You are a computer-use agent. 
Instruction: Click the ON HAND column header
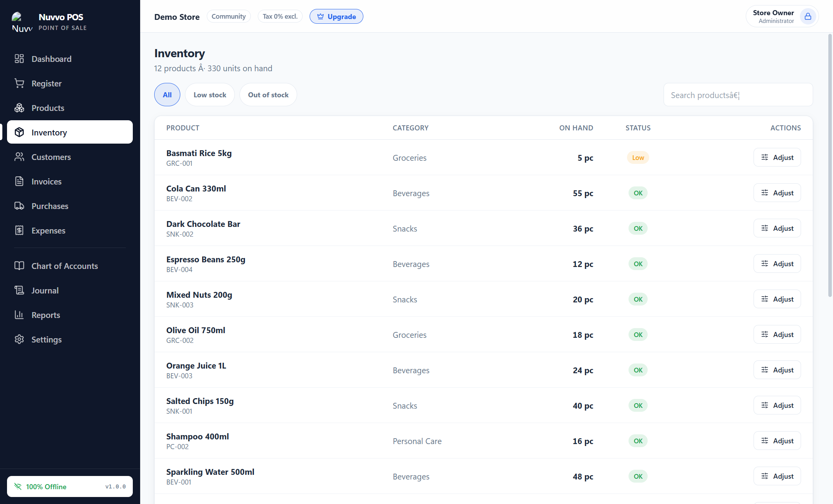[x=576, y=128]
